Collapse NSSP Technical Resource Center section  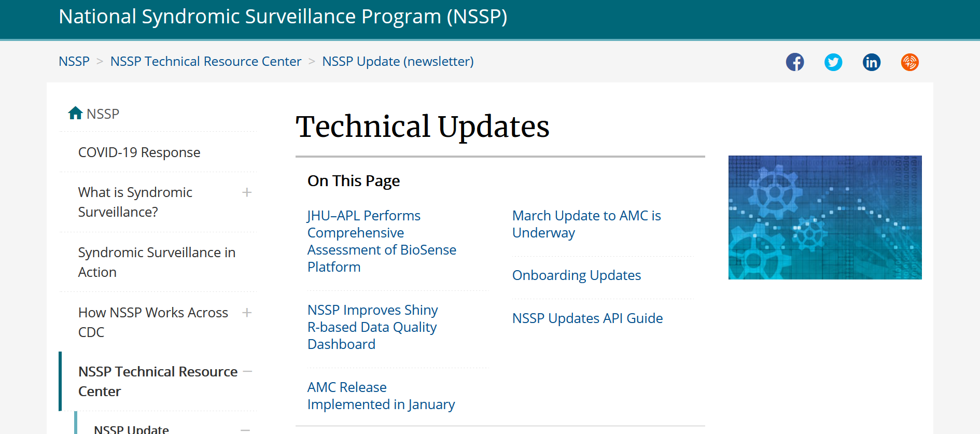247,371
